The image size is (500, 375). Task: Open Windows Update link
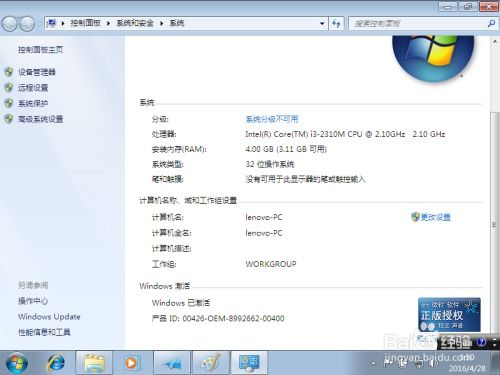click(49, 317)
